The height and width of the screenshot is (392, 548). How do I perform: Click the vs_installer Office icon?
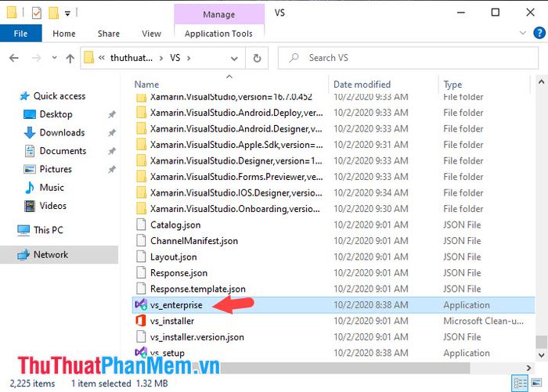141,321
